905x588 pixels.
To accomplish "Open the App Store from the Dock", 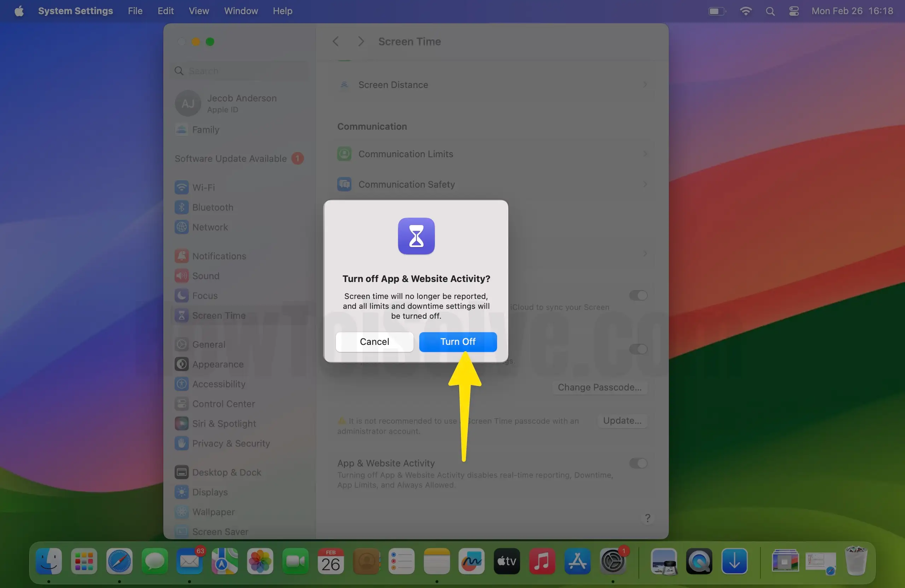I will [x=577, y=562].
